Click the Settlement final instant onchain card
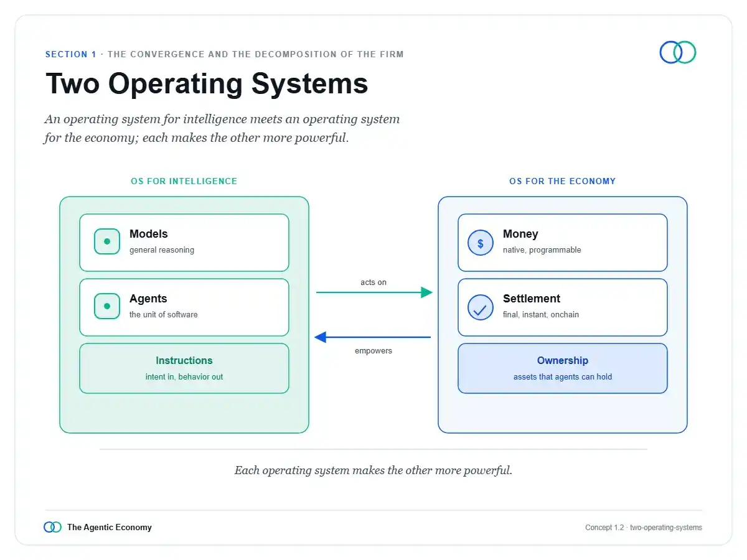 tap(563, 307)
